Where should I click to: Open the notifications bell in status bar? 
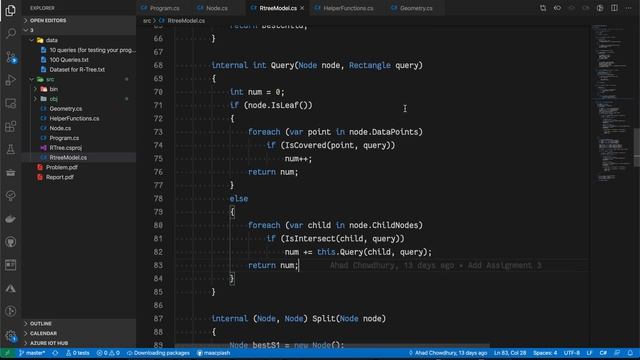pos(630,353)
